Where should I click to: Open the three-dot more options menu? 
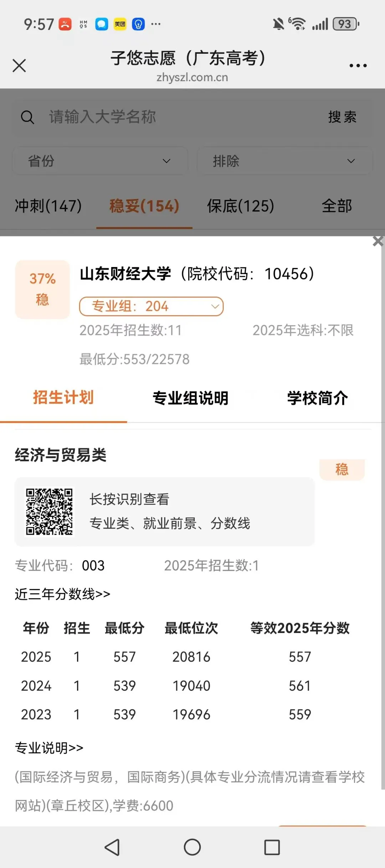[x=358, y=66]
